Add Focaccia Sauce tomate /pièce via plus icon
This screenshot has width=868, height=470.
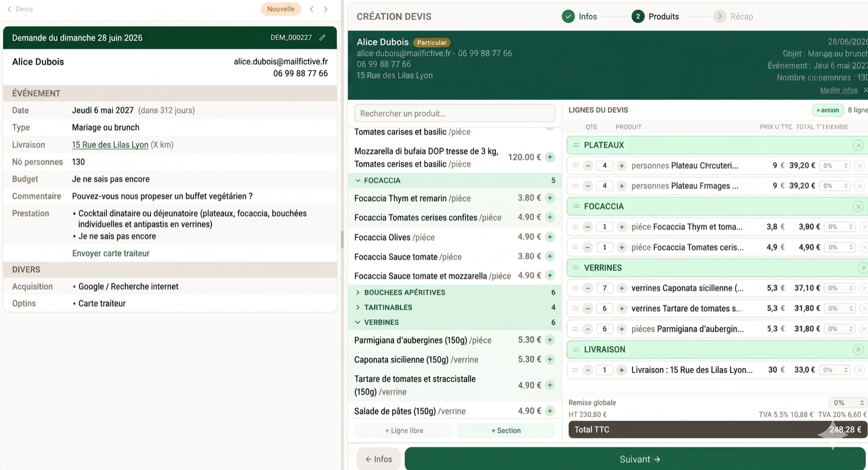click(x=550, y=256)
